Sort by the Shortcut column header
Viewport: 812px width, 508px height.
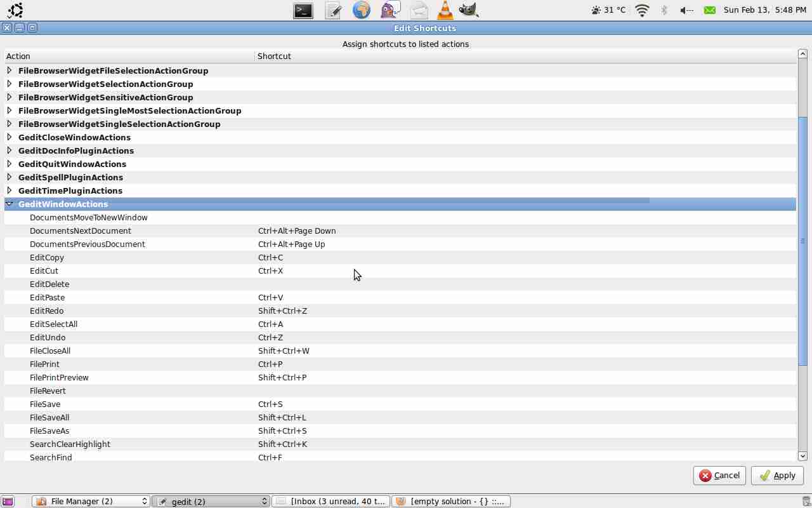525,57
